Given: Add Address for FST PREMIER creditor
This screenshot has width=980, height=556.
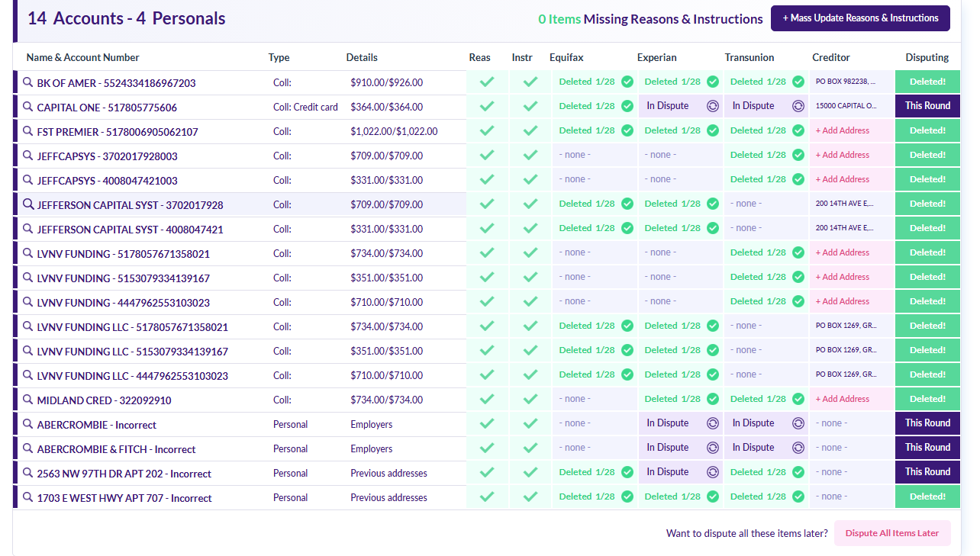Looking at the screenshot, I should (843, 130).
